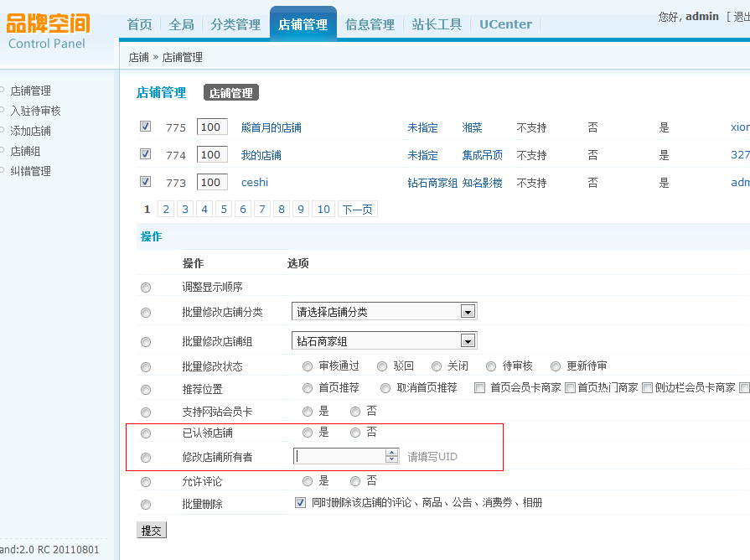Click the 湘菜 category link
750x560 pixels.
click(472, 127)
